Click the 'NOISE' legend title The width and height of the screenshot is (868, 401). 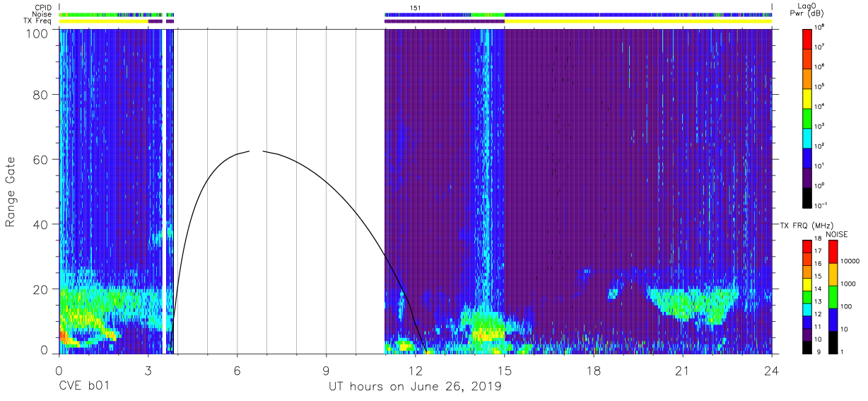[x=837, y=233]
